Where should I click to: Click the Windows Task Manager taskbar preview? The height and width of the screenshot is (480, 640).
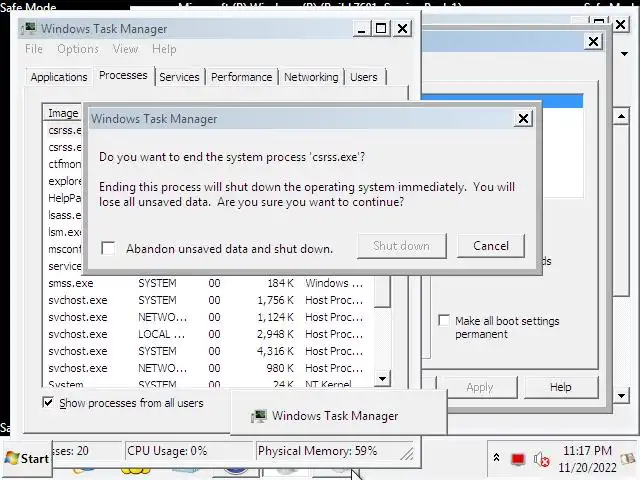339,414
